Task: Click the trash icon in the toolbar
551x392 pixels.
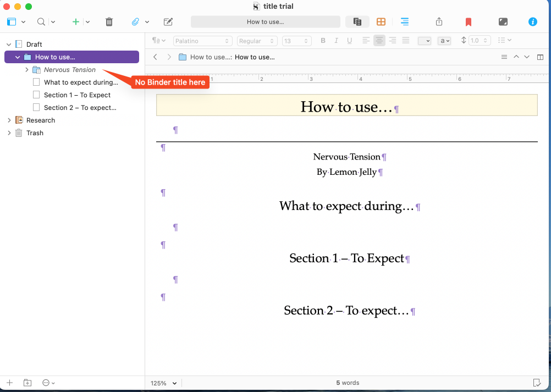Action: [x=109, y=22]
